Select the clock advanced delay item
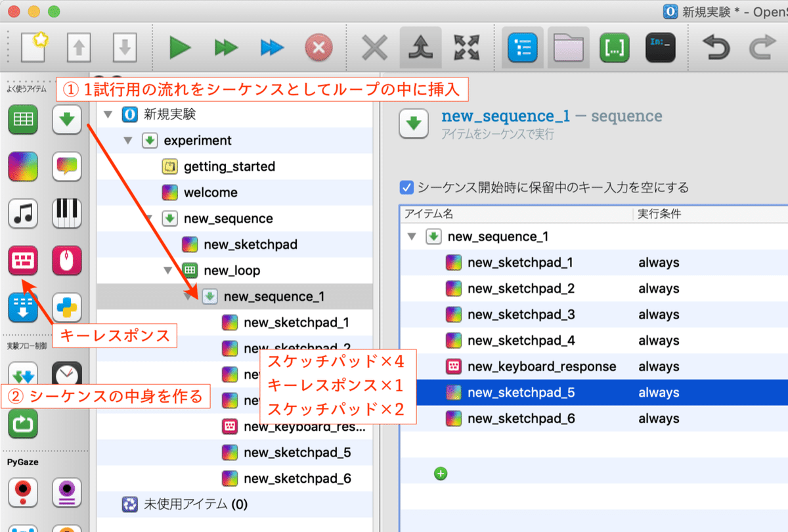This screenshot has height=532, width=788. coord(66,375)
